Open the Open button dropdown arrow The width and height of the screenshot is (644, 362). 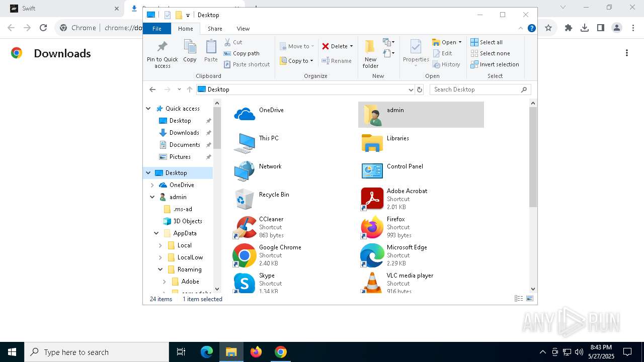460,42
